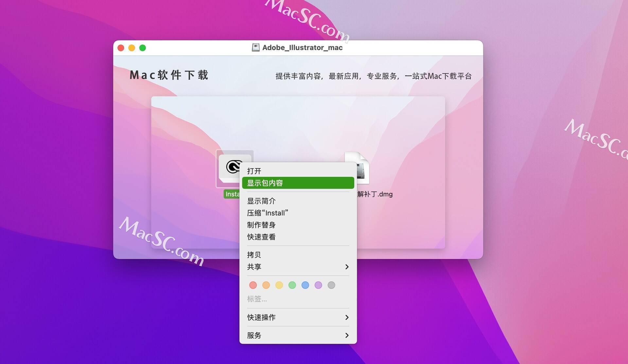Screen dimensions: 628x364
Task: Zoom the Adobe_Illustrator_mac window with green button
Action: pos(143,48)
